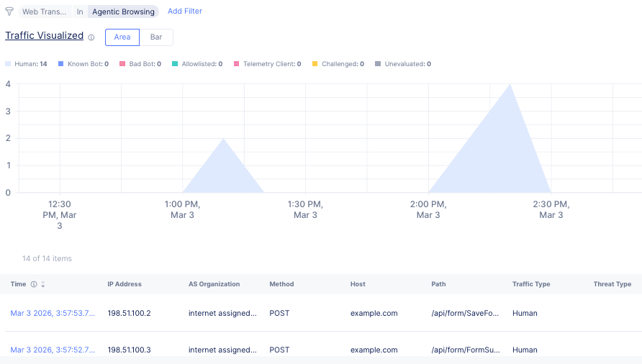Toggle the Challenged legend entry
Screen dimensions: 642x364
[338, 64]
